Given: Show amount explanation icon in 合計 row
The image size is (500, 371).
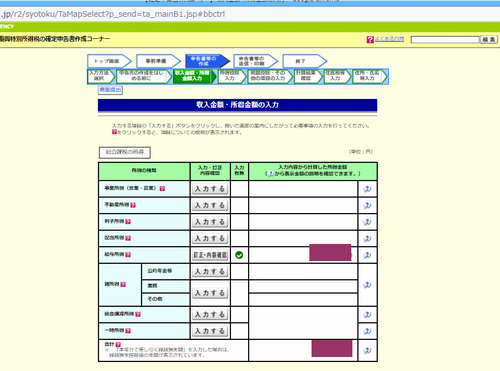Looking at the screenshot, I should (367, 350).
